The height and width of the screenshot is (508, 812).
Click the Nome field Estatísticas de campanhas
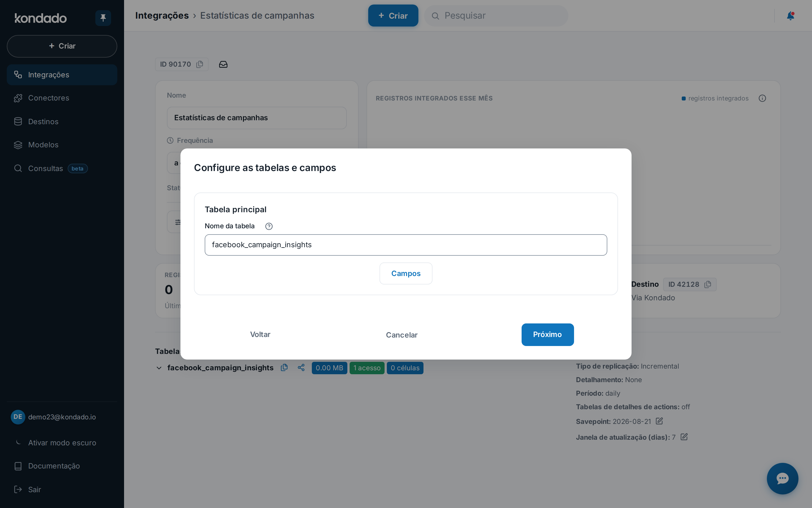(x=257, y=118)
